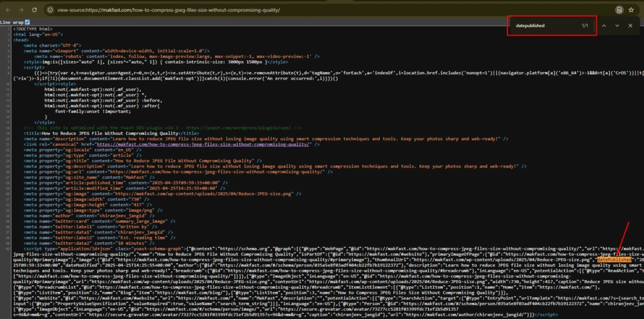Screen dimensions: 644x319
Task: Click the meta charset UTF-8 line
Action: [x=53, y=45]
